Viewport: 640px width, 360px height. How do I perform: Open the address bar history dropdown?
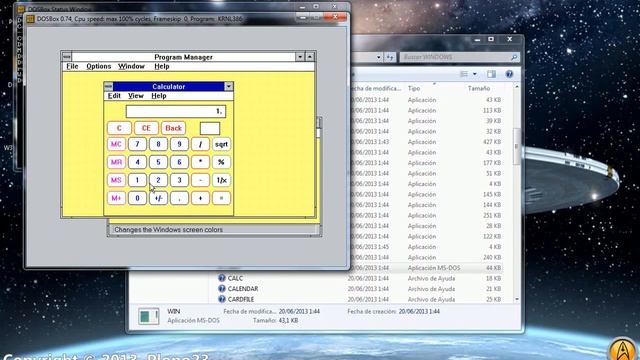379,57
